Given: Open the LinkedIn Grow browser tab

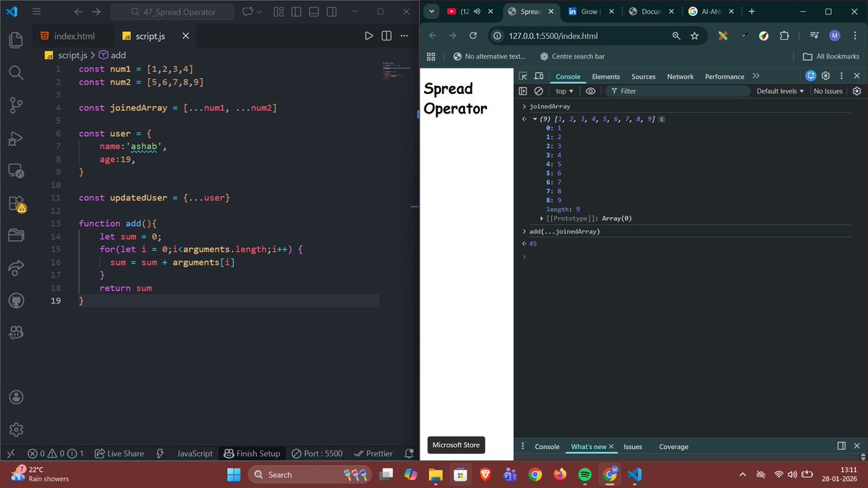Looking at the screenshot, I should pyautogui.click(x=590, y=12).
